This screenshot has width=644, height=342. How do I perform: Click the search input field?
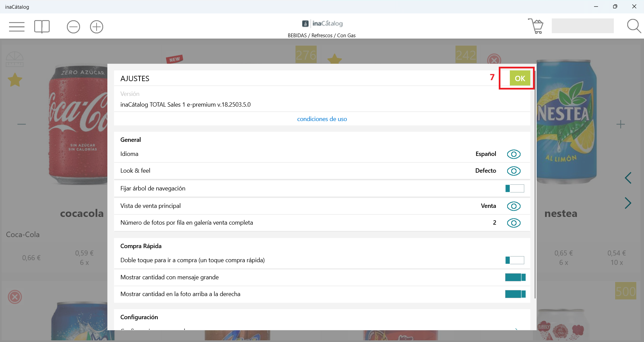[583, 26]
